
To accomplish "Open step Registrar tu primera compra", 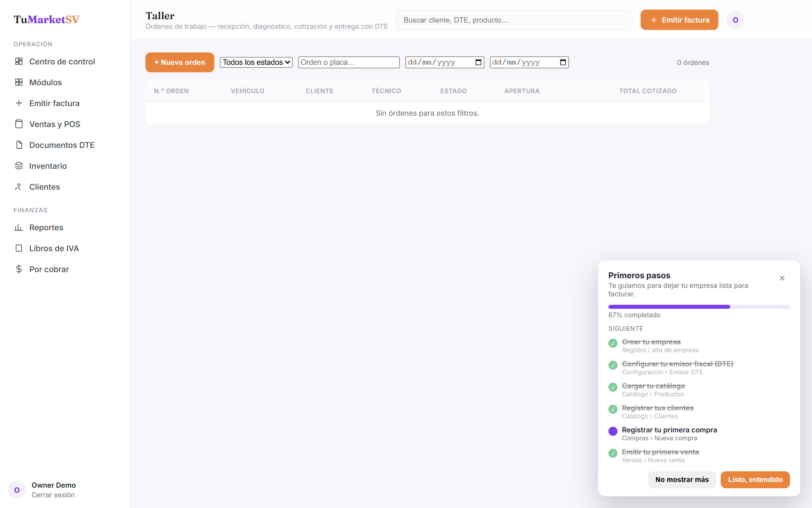I will (669, 434).
